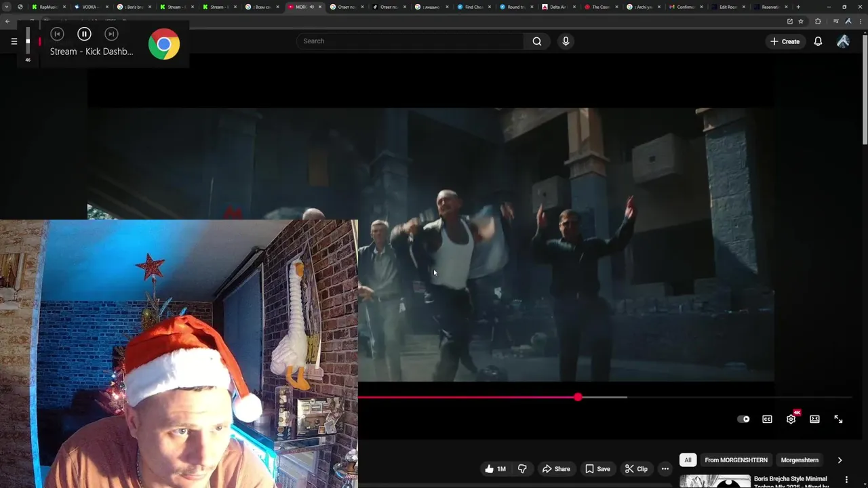The width and height of the screenshot is (868, 488).
Task: Toggle the autoplay switch
Action: 744,419
